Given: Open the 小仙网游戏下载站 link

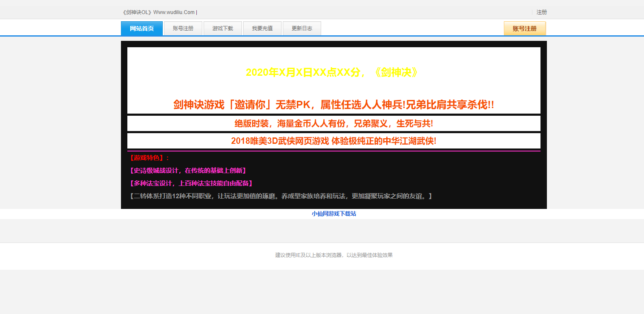Looking at the screenshot, I should click(x=334, y=214).
